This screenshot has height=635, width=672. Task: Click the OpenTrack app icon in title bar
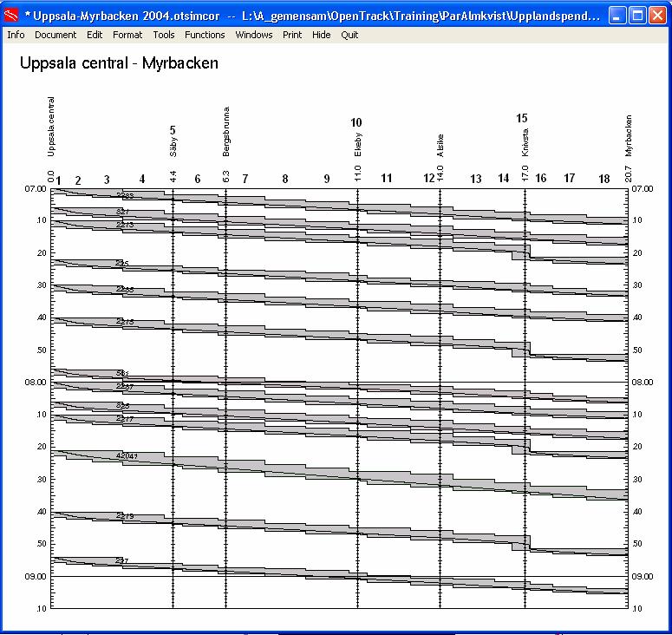pos(11,16)
